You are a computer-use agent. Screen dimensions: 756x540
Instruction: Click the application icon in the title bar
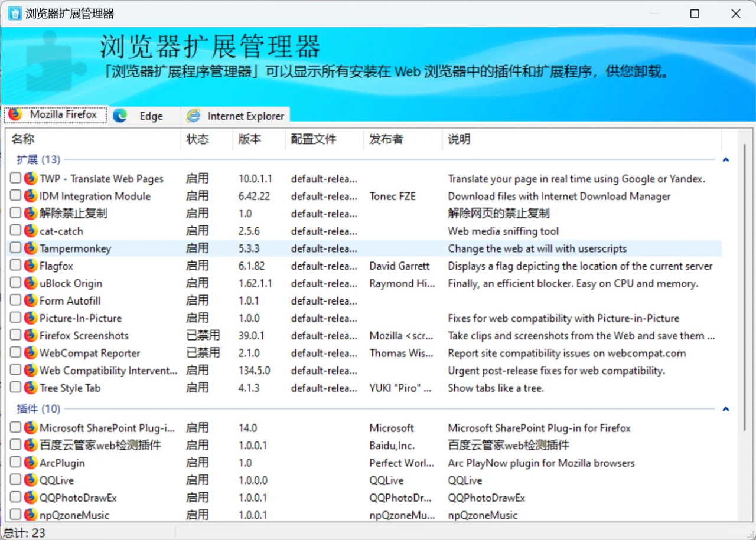click(14, 13)
